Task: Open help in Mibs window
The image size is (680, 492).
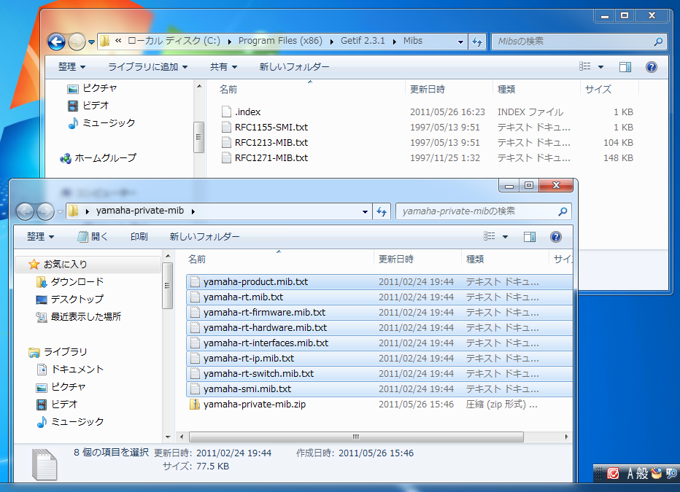Action: pos(651,67)
